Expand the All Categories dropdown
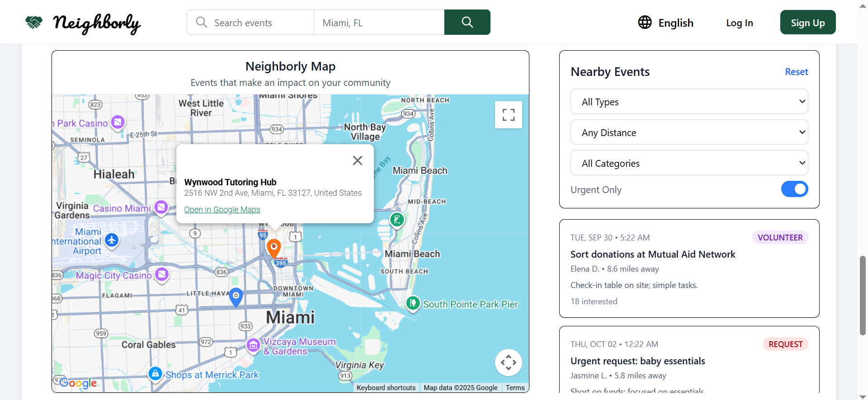Screen dimensions: 868x400 pos(689,163)
